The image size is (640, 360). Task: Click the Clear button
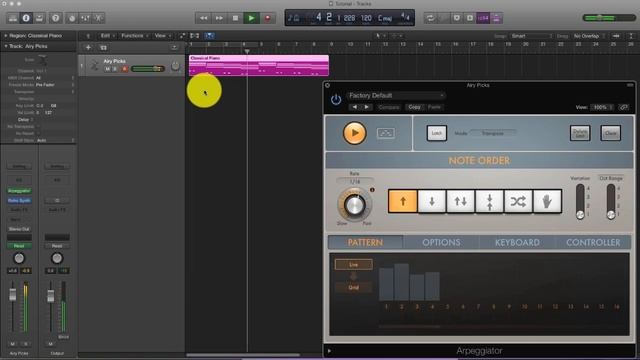(x=611, y=133)
